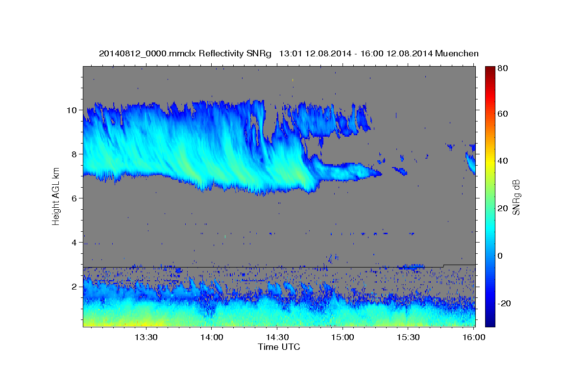Viewport: 588px width, 392px height.
Task: Click the colorbar value 20
Action: (x=502, y=208)
